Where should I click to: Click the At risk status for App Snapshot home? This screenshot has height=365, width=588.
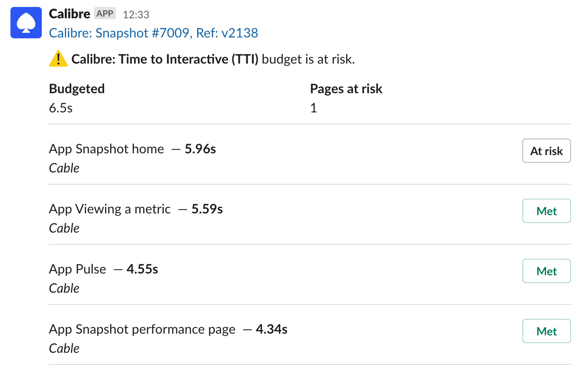click(546, 151)
